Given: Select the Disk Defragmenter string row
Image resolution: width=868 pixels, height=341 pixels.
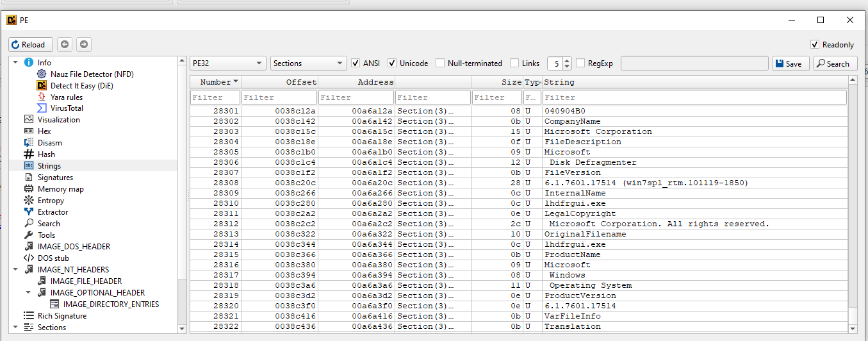Looking at the screenshot, I should 518,162.
